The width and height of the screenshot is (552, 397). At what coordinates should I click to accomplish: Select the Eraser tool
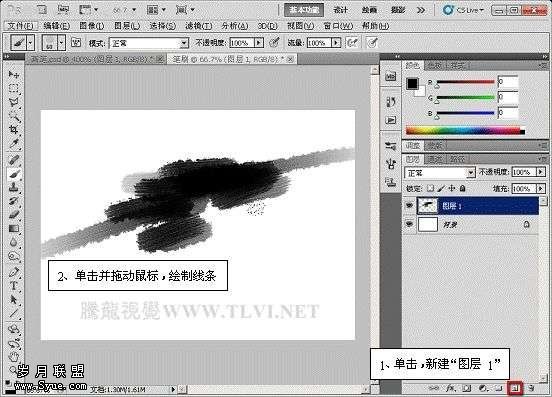14,215
